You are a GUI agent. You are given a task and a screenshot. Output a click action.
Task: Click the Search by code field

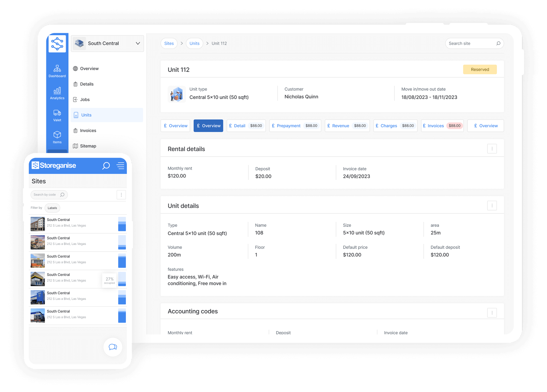[x=46, y=195]
